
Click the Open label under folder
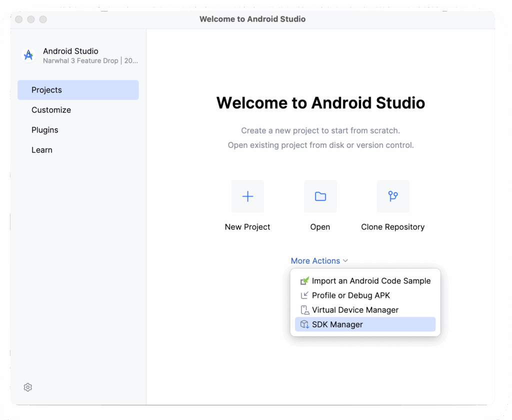tap(320, 227)
